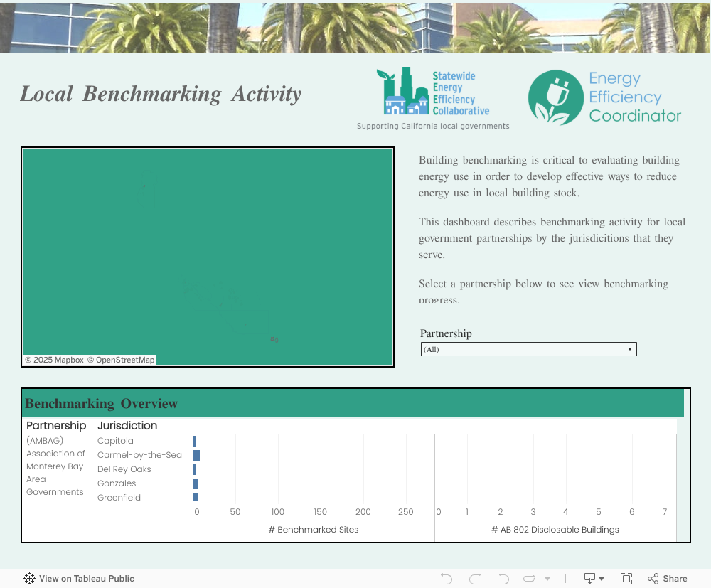Click the # Benchmarked Sites axis title

pyautogui.click(x=314, y=530)
